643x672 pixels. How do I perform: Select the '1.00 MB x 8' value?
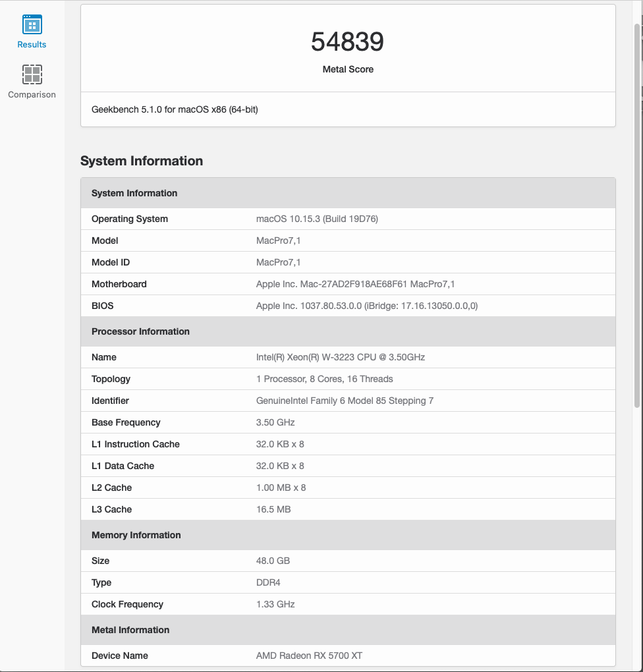click(281, 488)
